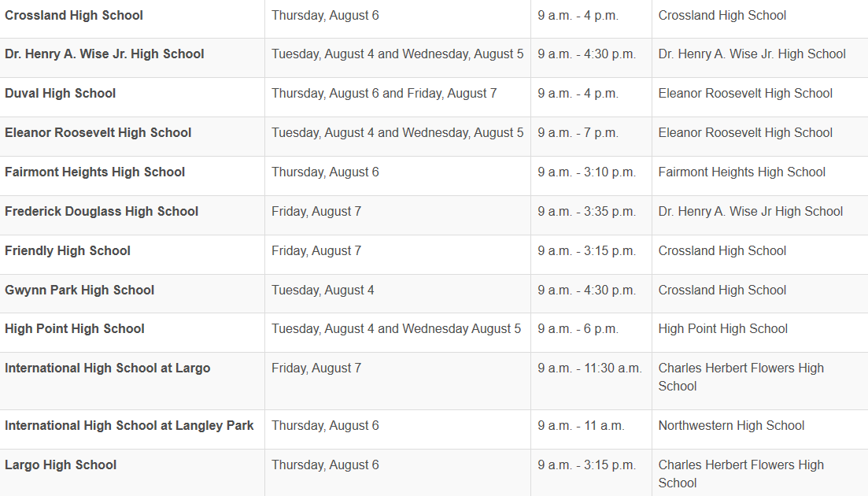Select International High School at Langley Park

[x=129, y=426]
